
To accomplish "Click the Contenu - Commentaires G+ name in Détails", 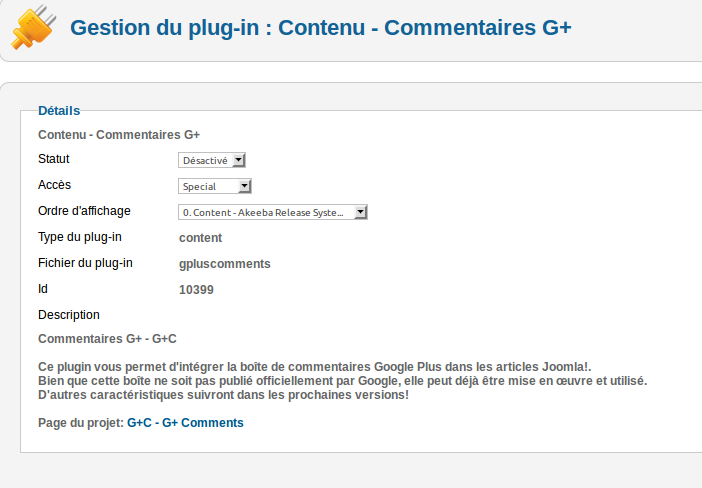I will point(119,134).
